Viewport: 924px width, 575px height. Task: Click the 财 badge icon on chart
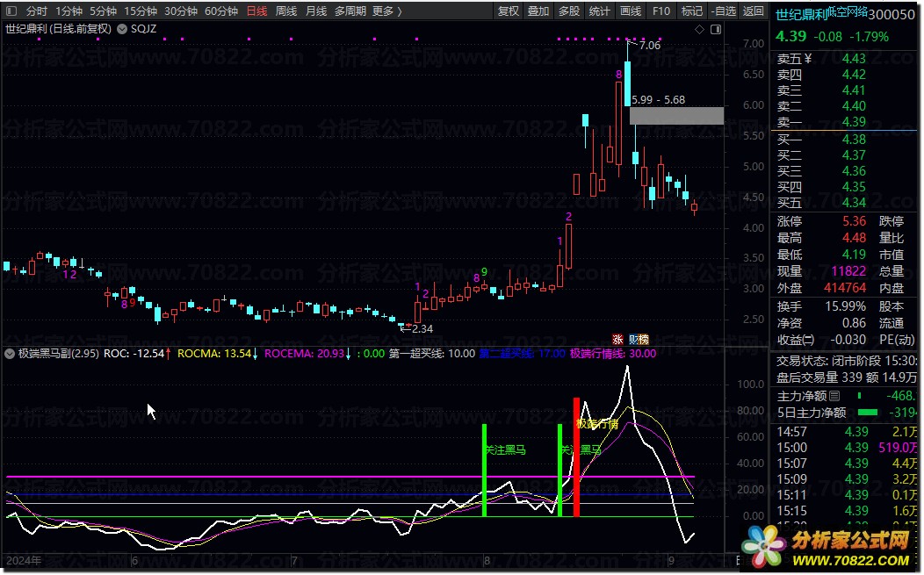(633, 340)
